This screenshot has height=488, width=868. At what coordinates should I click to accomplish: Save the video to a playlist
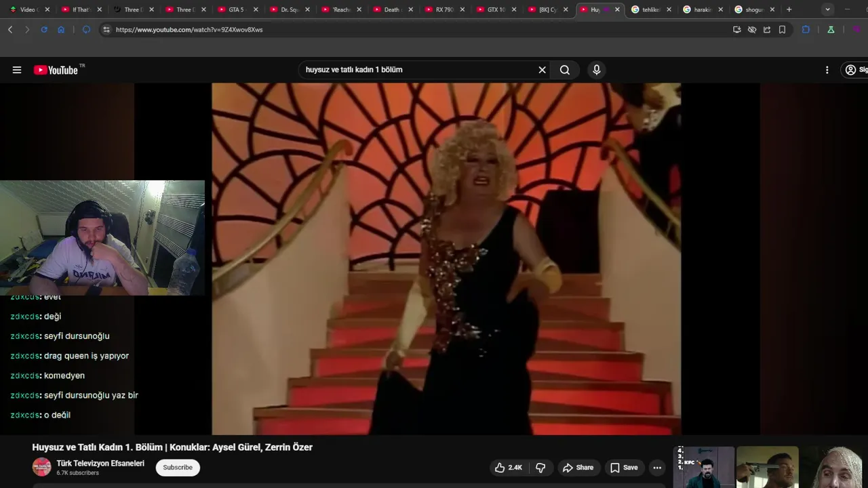click(624, 468)
